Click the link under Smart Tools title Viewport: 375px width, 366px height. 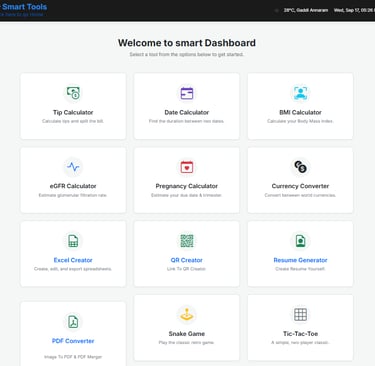(21, 15)
